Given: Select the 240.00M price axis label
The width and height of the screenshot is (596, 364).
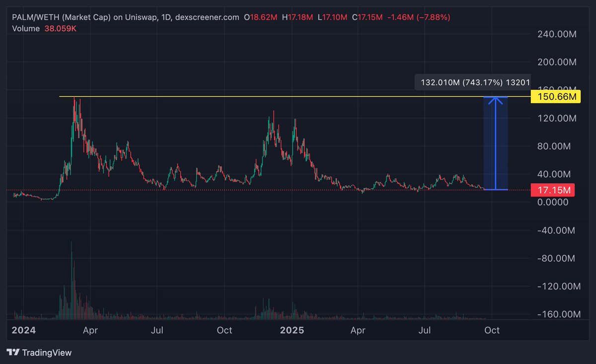Looking at the screenshot, I should pos(557,34).
